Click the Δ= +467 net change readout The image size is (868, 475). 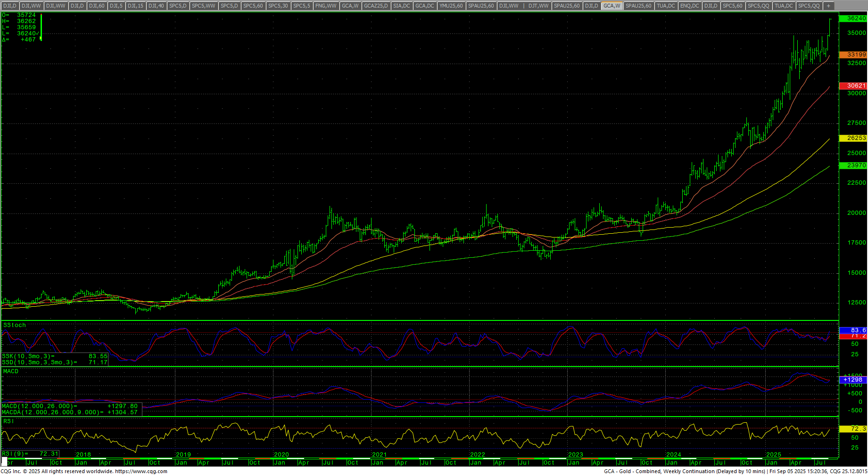pos(19,40)
